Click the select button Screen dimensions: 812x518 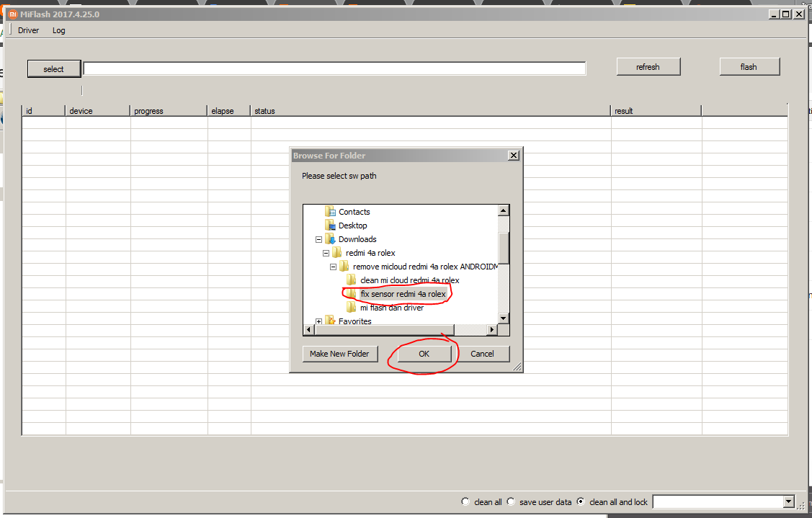pos(54,69)
